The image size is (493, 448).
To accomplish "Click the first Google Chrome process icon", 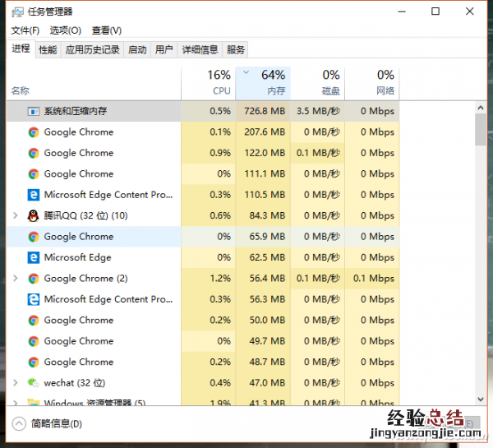I will tap(34, 132).
